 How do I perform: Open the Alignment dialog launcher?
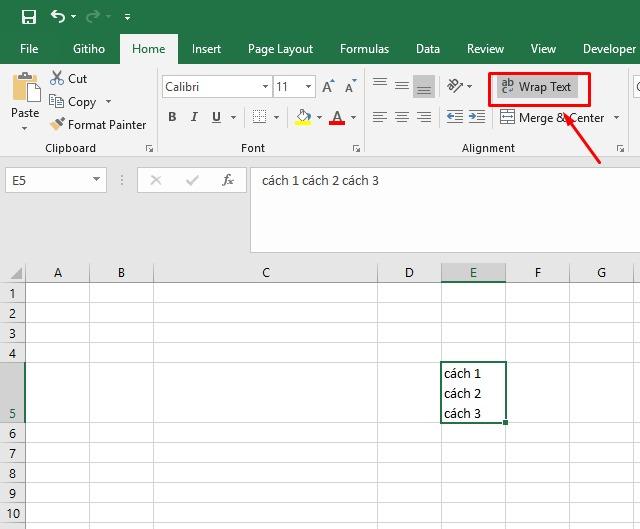click(x=620, y=149)
